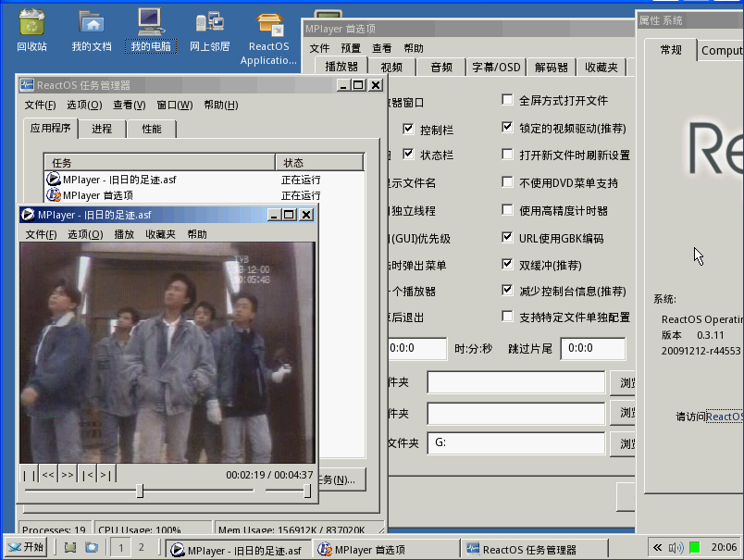Expand hidden tray icons with the chevron
The width and height of the screenshot is (744, 560).
(657, 548)
